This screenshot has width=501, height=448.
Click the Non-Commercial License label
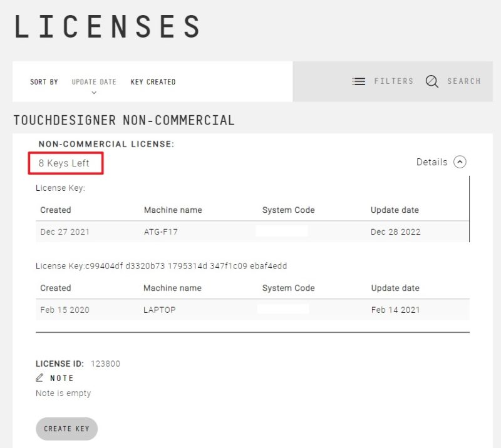(106, 144)
